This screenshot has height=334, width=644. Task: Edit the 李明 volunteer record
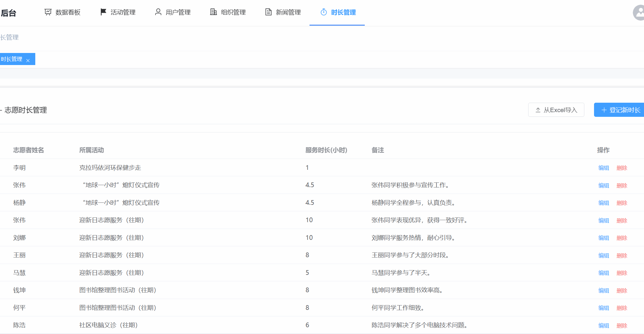tap(603, 168)
